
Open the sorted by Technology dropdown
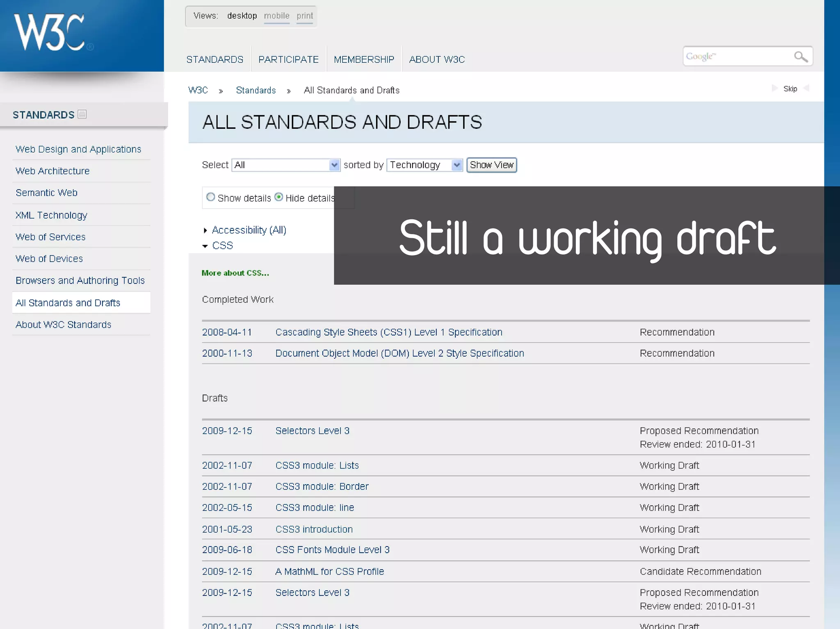tap(425, 165)
